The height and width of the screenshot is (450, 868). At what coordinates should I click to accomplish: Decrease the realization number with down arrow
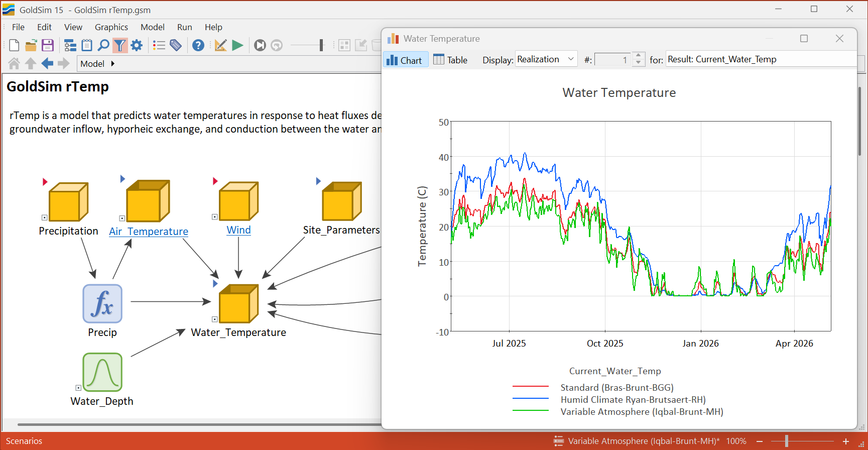pos(638,63)
